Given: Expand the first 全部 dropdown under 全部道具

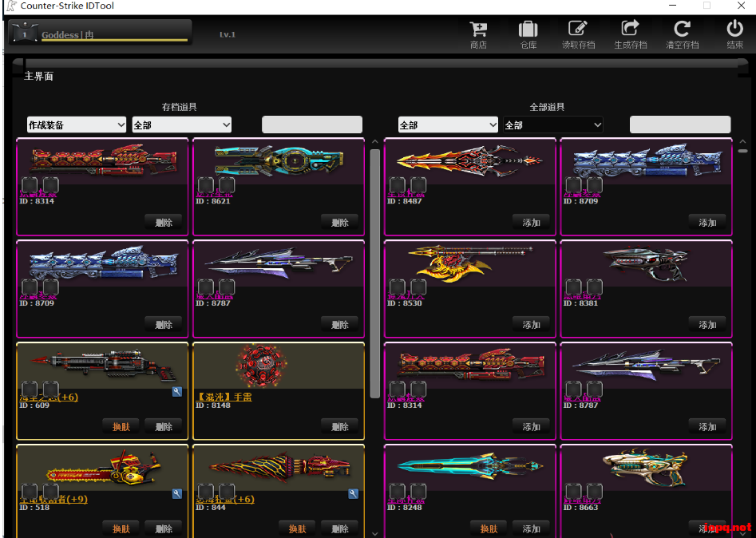Looking at the screenshot, I should click(x=448, y=125).
